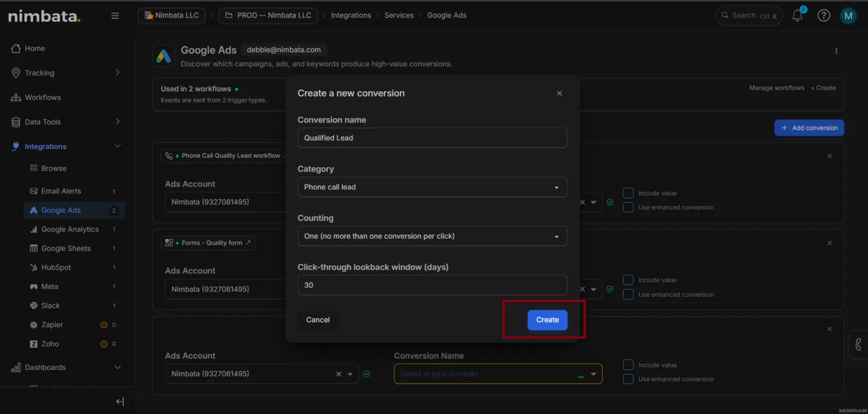The width and height of the screenshot is (868, 414).
Task: Open the help question mark icon
Action: click(x=824, y=16)
